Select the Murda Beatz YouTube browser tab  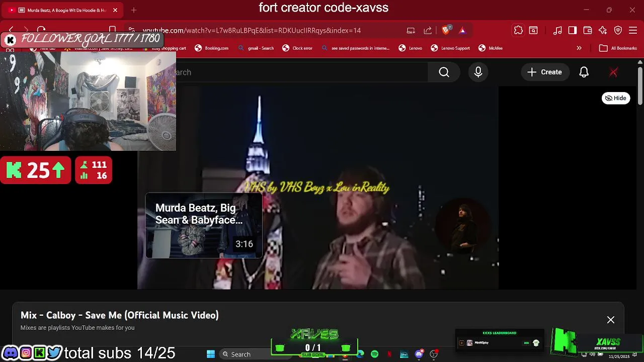[x=63, y=10]
